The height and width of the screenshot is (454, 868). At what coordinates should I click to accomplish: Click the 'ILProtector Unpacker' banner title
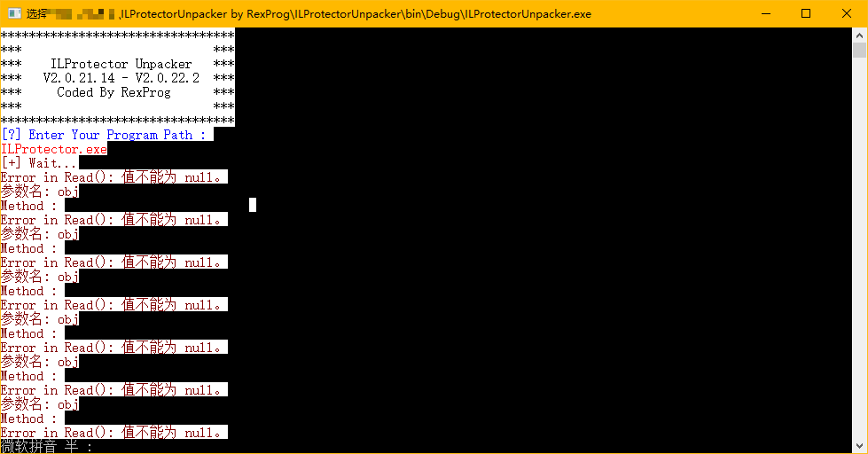point(121,64)
